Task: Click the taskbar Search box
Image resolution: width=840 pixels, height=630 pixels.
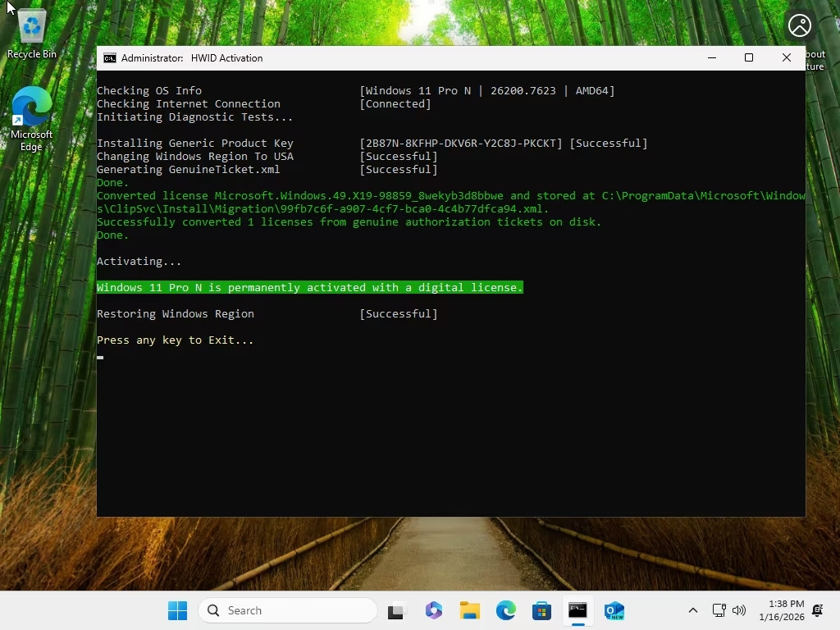Action: click(288, 610)
